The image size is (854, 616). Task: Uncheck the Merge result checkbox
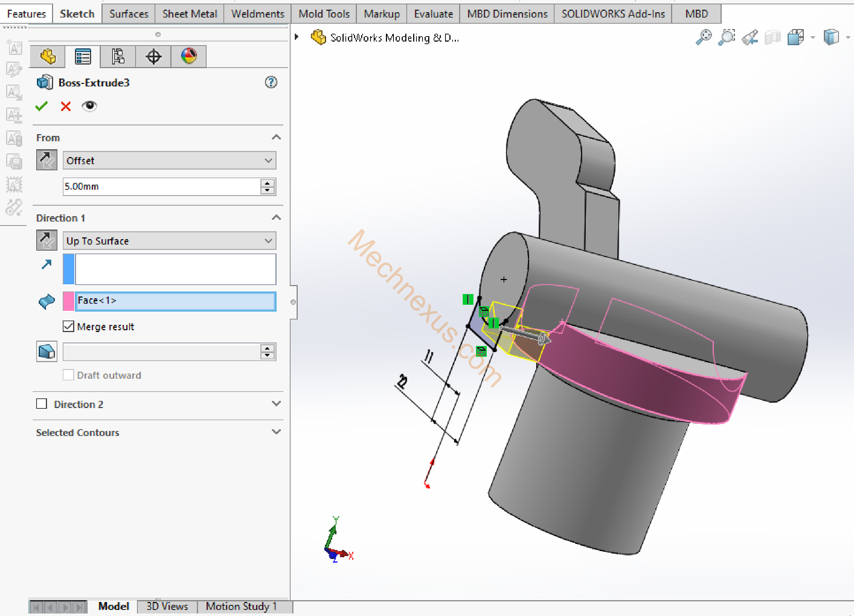coord(68,326)
